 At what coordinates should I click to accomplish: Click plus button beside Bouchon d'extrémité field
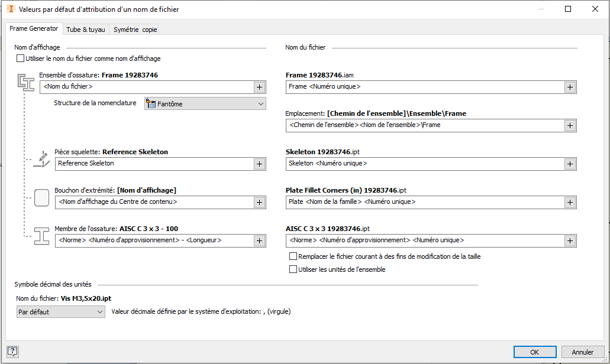259,202
